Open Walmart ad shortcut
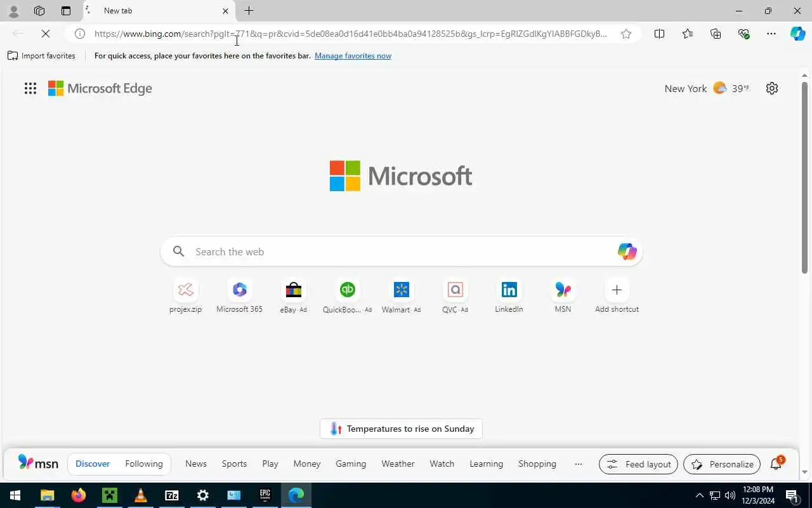The height and width of the screenshot is (508, 812). click(401, 297)
